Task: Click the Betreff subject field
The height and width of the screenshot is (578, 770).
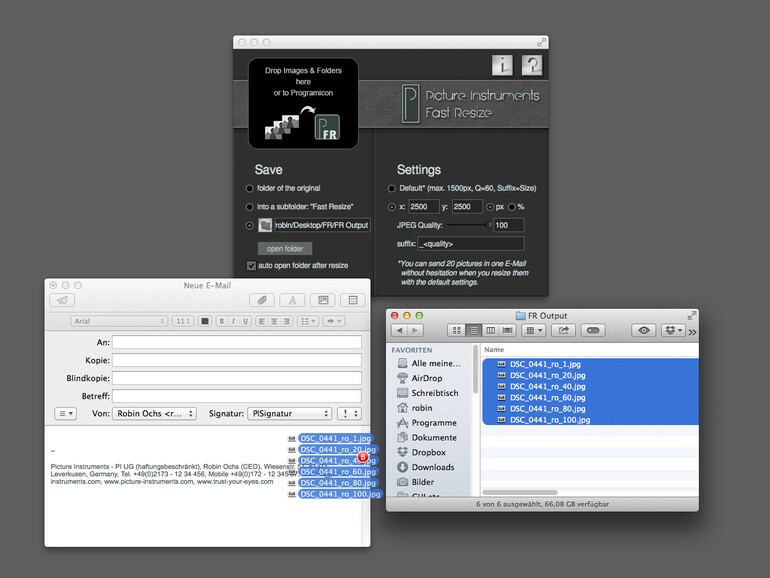Action: pos(236,395)
